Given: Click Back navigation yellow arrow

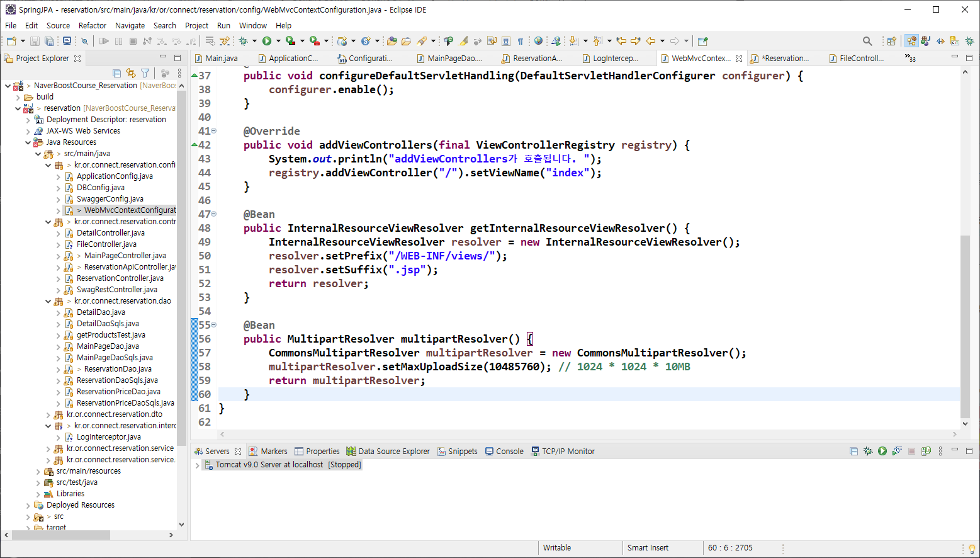Looking at the screenshot, I should click(651, 41).
